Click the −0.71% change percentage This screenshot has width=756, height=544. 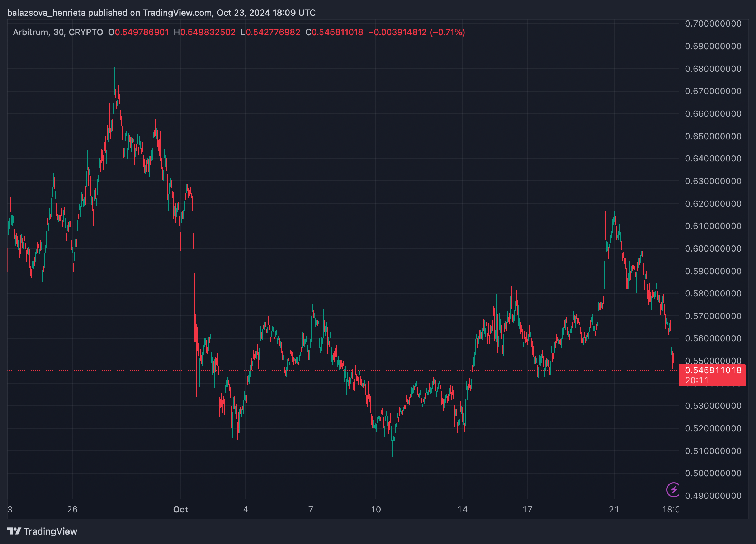pos(447,32)
